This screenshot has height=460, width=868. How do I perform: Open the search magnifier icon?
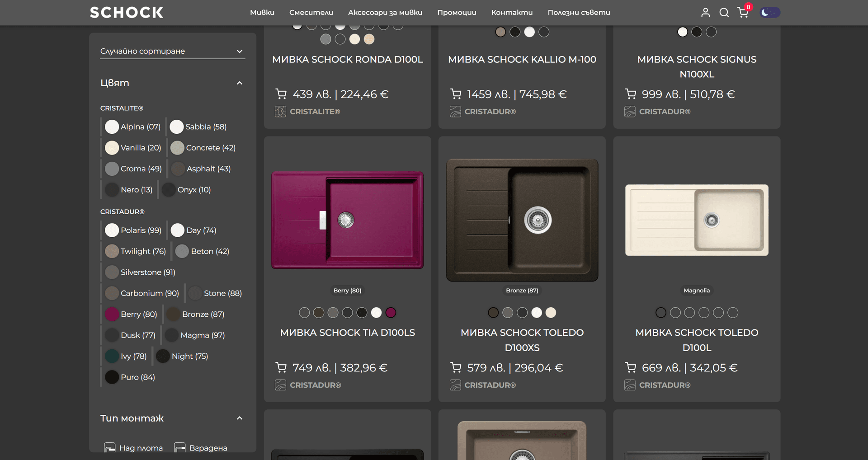pyautogui.click(x=724, y=13)
